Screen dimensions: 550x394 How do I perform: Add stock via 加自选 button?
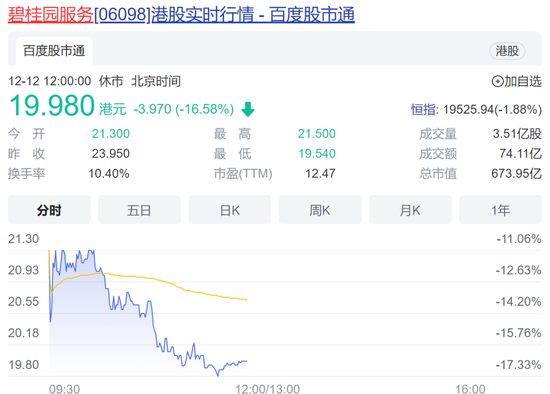click(517, 81)
